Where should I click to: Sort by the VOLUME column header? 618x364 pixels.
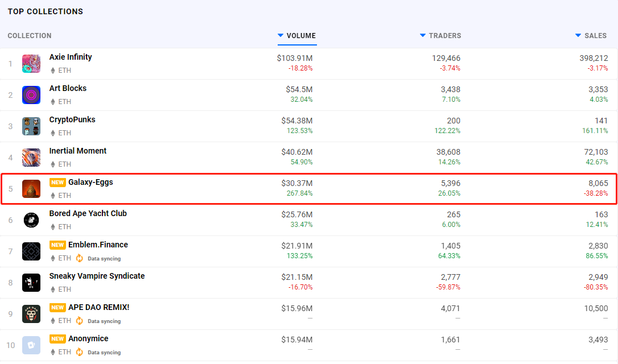[297, 36]
